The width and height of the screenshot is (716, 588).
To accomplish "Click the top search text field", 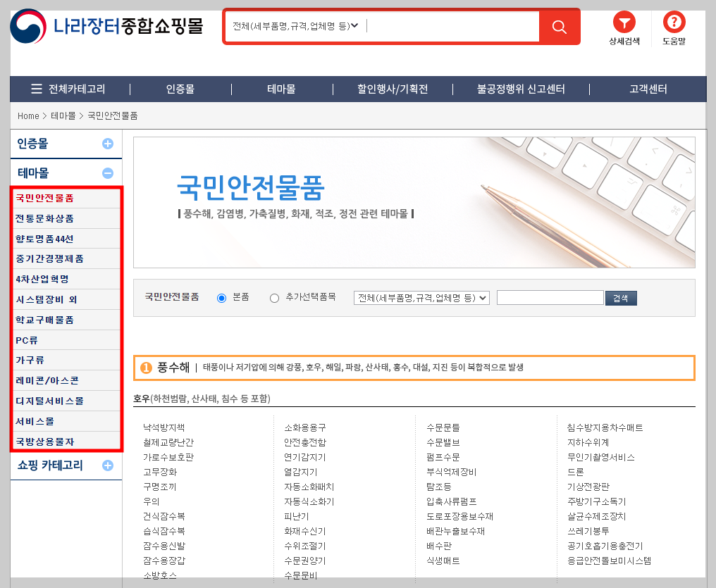I will coord(452,27).
